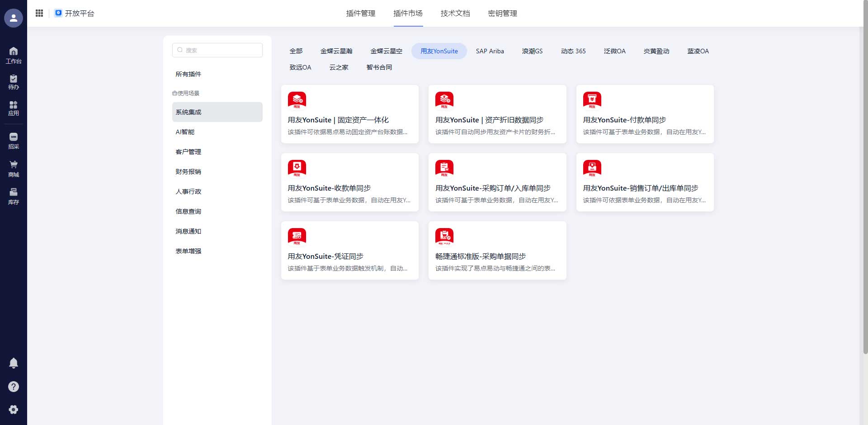Open 用友YonSuite-采购订单/入库单同步 title
The height and width of the screenshot is (425, 868).
(x=493, y=188)
